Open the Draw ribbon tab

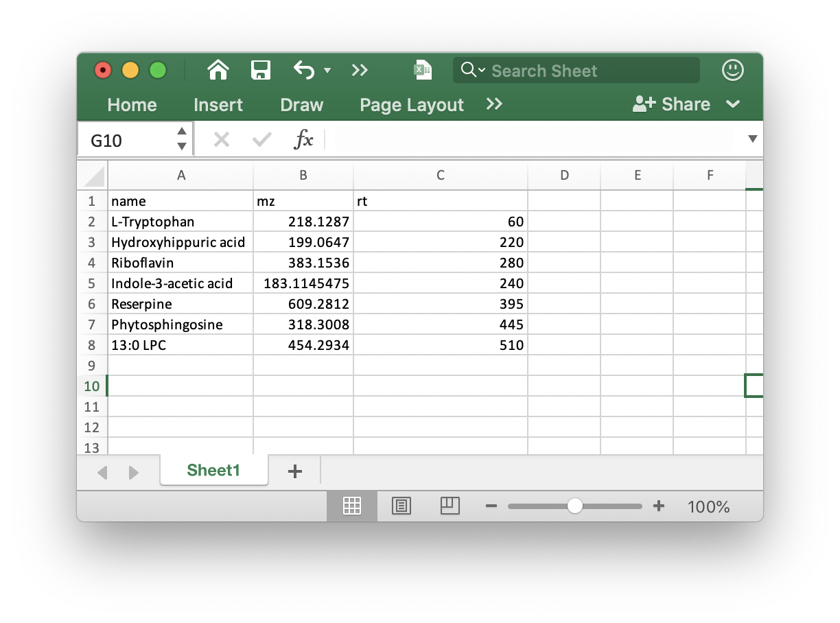301,104
